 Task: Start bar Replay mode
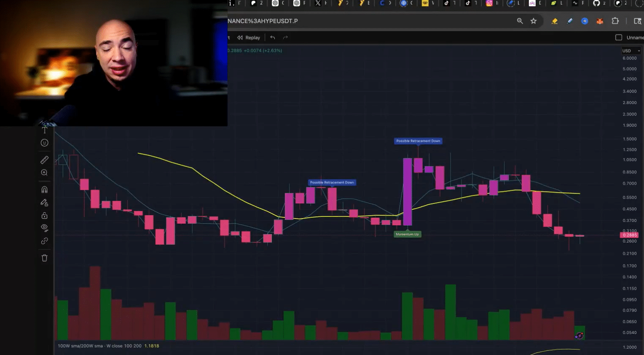tap(249, 37)
